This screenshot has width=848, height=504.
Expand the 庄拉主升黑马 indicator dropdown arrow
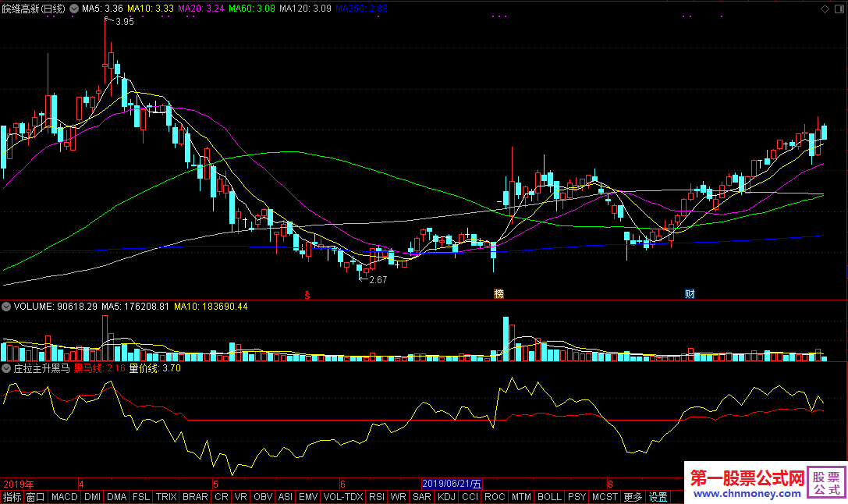tap(6, 368)
